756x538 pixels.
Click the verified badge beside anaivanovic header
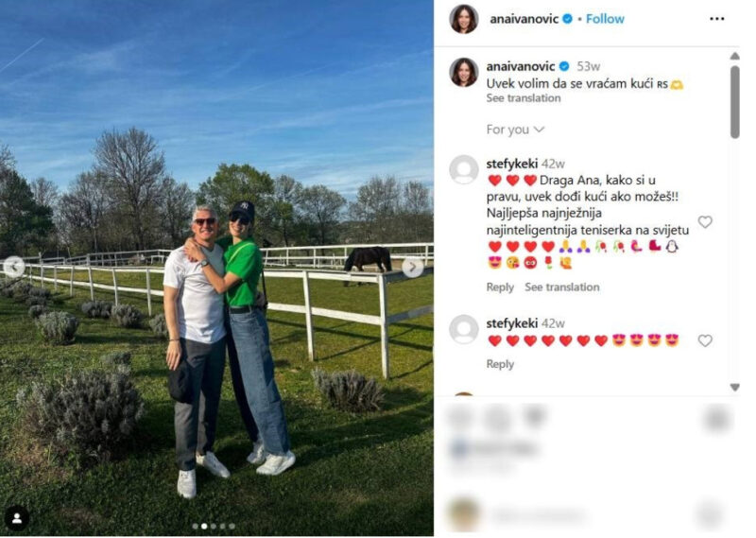pos(568,19)
